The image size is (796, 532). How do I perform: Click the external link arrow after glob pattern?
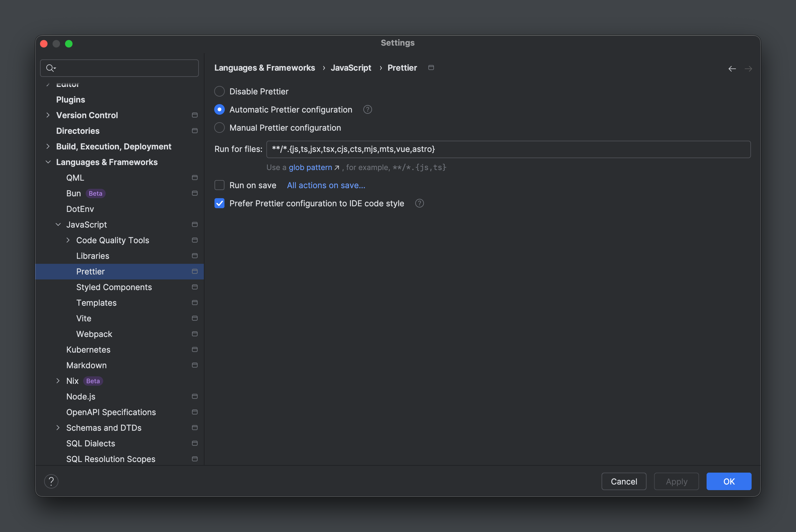pos(337,167)
